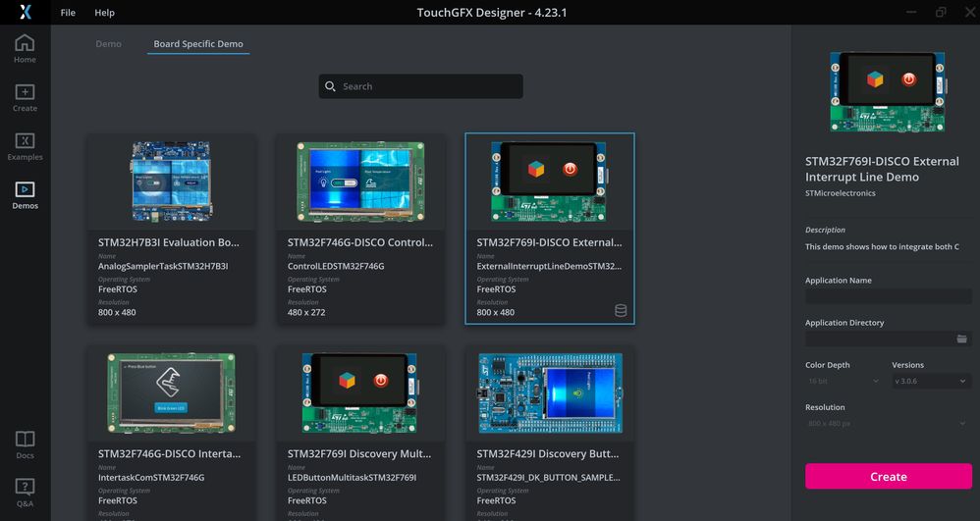Viewport: 980px width, 521px height.
Task: Click the Application Name input field
Action: pyautogui.click(x=888, y=296)
